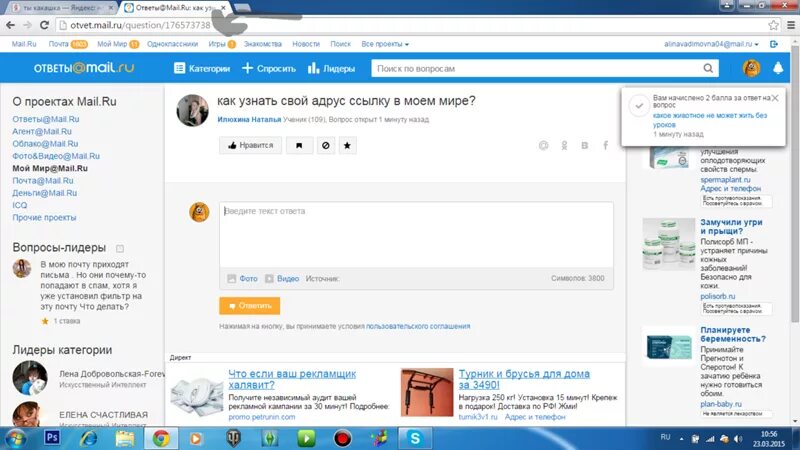Image resolution: width=800 pixels, height=450 pixels.
Task: Bookmark the question with flag icon
Action: click(299, 145)
